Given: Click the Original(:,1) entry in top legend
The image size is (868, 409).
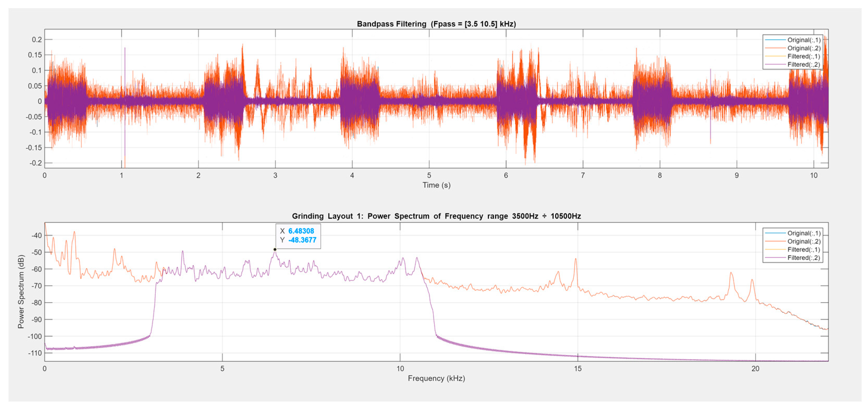Looking at the screenshot, I should pos(803,40).
